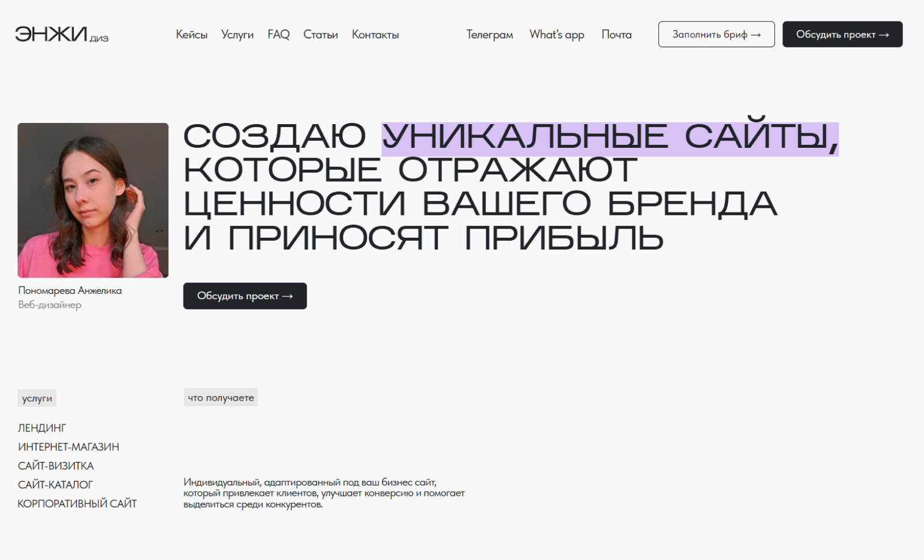Image resolution: width=924 pixels, height=560 pixels.
Task: Click the Почта email link
Action: coord(616,35)
